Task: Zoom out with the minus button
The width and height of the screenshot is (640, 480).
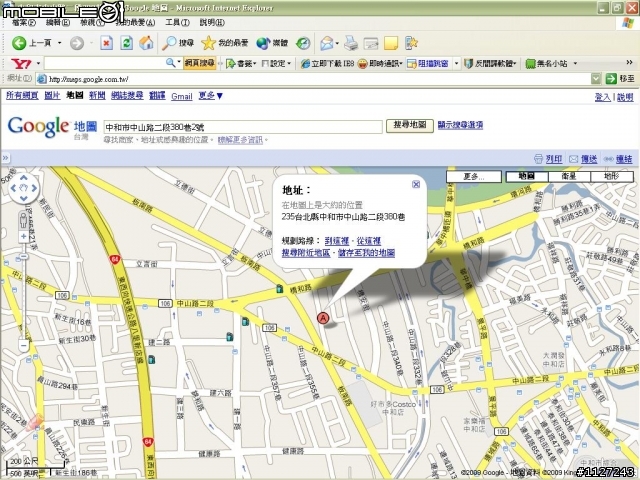Action: [x=24, y=346]
